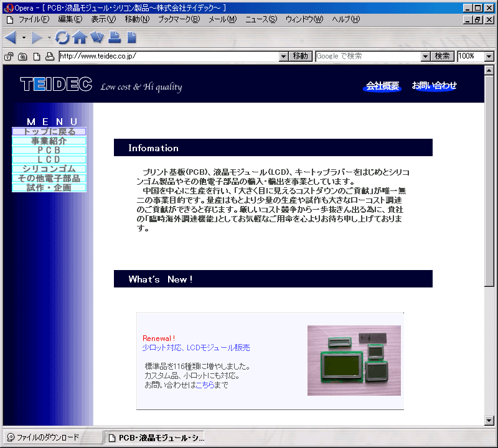Toggle image loading with the camera icon

coord(22,57)
